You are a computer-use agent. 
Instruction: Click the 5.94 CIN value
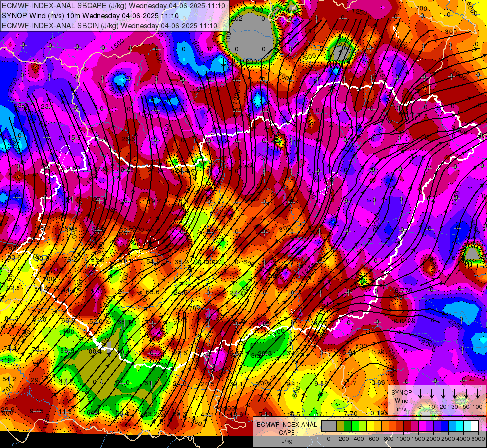tap(349, 353)
